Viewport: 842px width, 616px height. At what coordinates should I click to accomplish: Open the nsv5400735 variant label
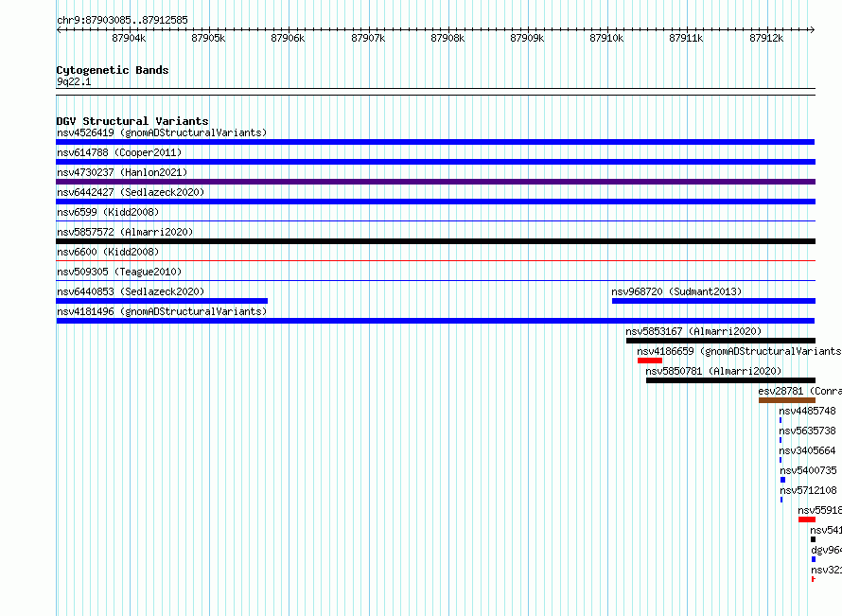tap(808, 470)
